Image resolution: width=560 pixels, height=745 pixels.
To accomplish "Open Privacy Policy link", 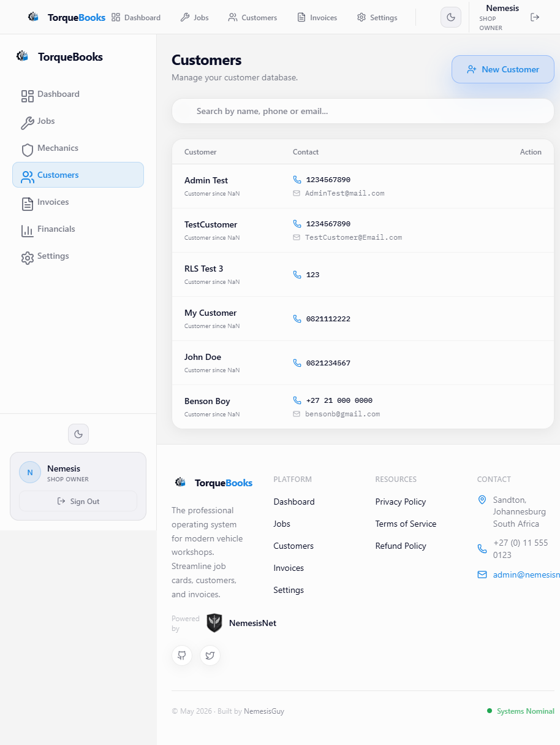I will point(401,502).
